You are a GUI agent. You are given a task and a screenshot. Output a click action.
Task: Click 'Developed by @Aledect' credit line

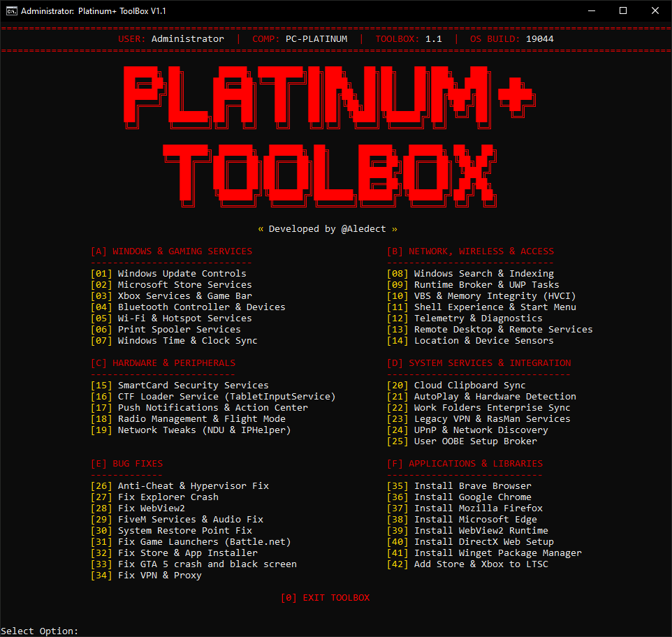[x=328, y=229]
